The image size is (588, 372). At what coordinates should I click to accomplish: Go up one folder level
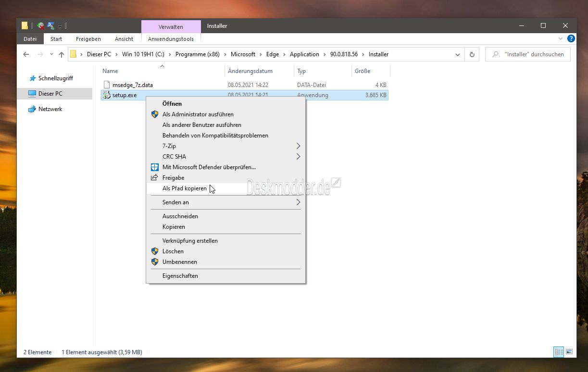coord(61,54)
